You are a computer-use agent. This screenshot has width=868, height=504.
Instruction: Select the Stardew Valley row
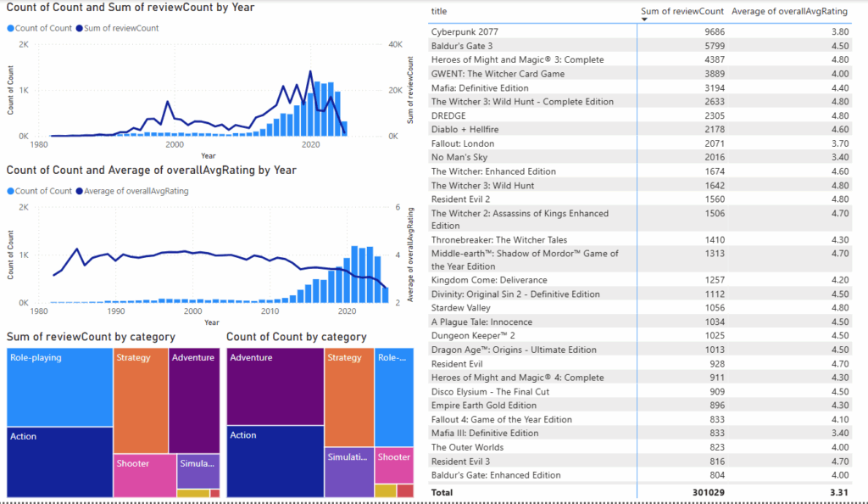click(x=639, y=308)
